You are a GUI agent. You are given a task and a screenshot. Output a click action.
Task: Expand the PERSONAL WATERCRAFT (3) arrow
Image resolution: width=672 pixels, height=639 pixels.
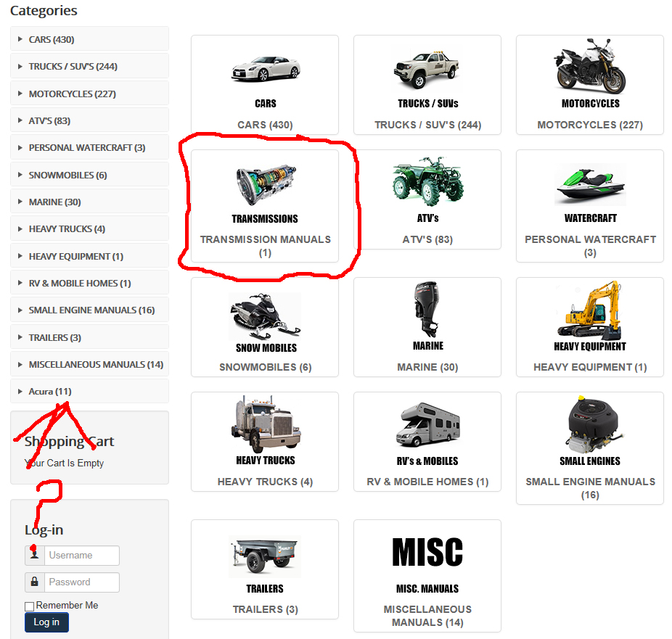tap(20, 148)
